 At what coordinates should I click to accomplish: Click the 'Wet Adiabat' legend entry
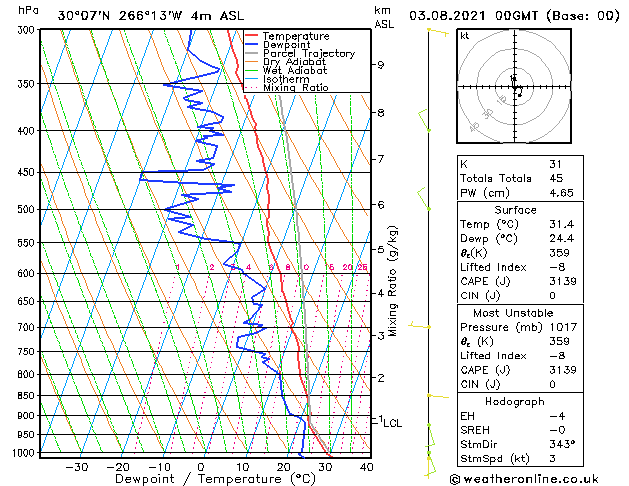click(295, 70)
